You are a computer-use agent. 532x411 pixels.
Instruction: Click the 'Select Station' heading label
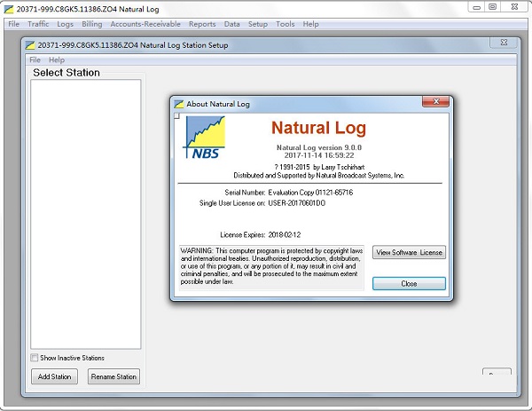coord(66,73)
